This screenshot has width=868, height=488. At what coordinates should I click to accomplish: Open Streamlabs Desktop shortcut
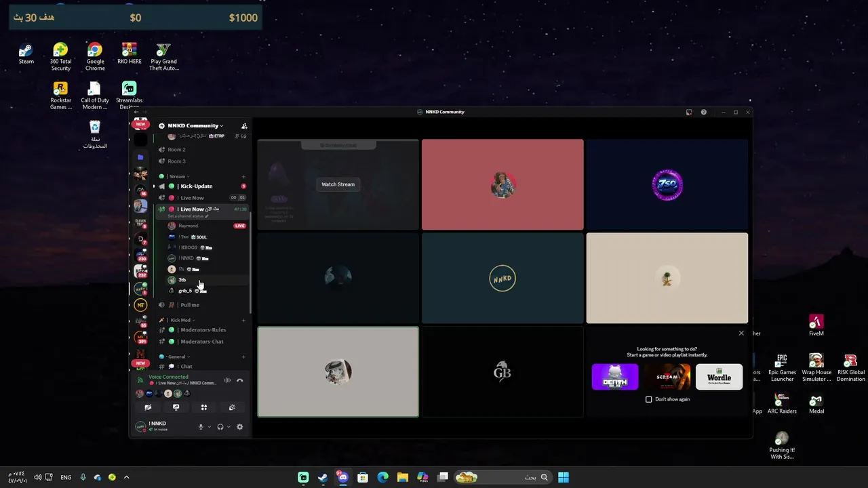pos(129,96)
